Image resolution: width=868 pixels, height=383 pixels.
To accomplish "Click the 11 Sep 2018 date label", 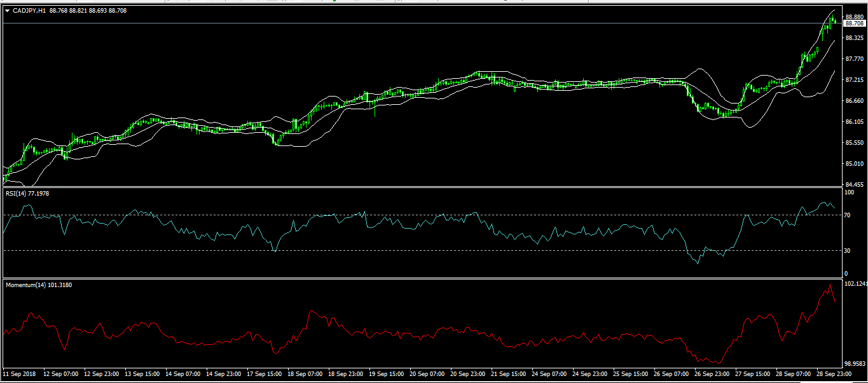I will [x=20, y=374].
